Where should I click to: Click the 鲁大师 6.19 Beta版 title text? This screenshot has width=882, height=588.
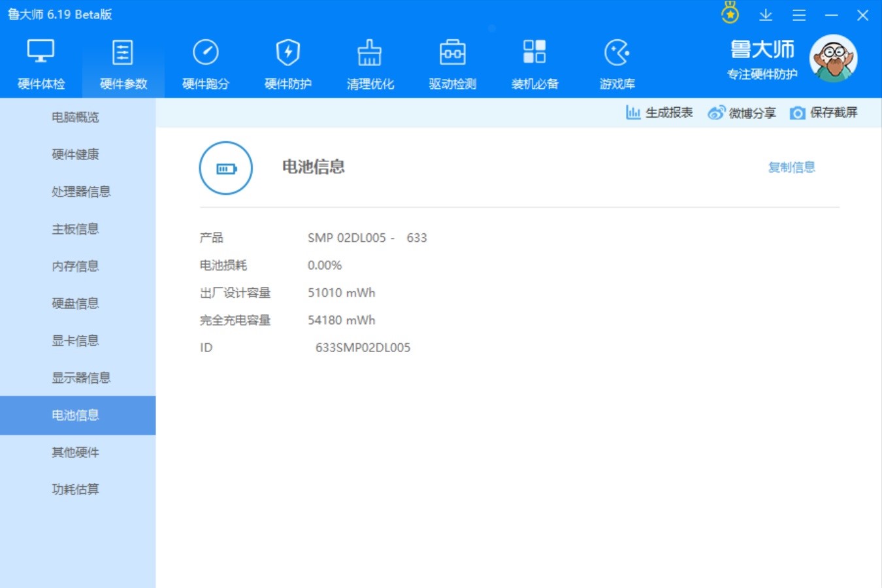(60, 14)
